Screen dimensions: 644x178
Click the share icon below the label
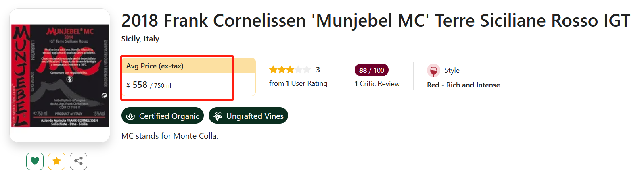[x=78, y=161]
